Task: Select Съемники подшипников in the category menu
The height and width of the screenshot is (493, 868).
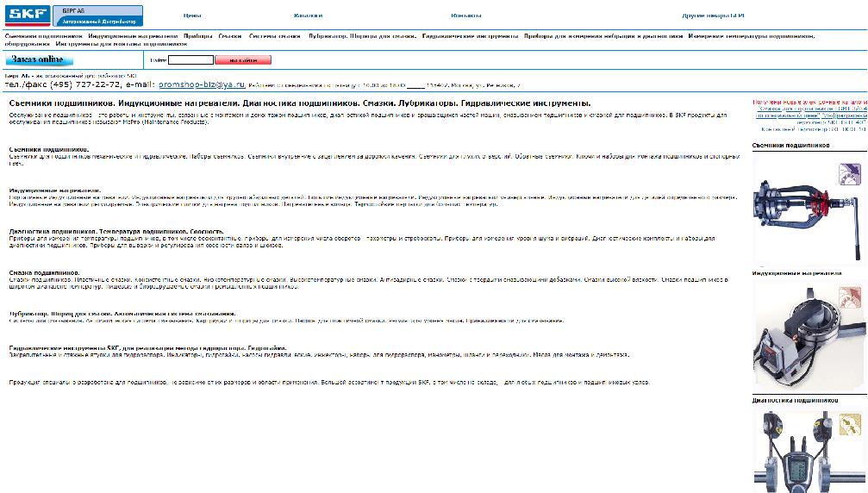Action: coord(44,36)
